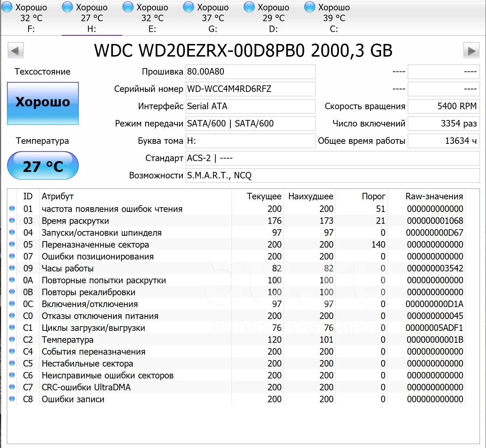Select the D: drive status tab

pos(274,18)
